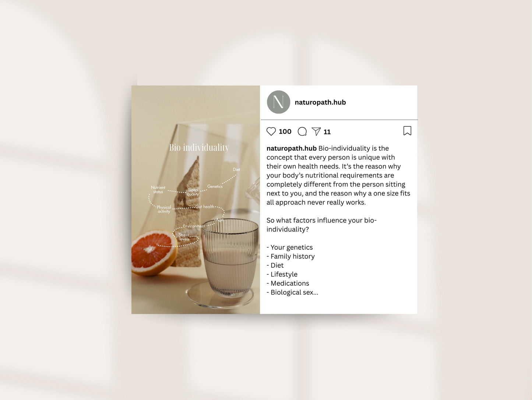Open the naturopath.hub profile avatar

(x=279, y=102)
